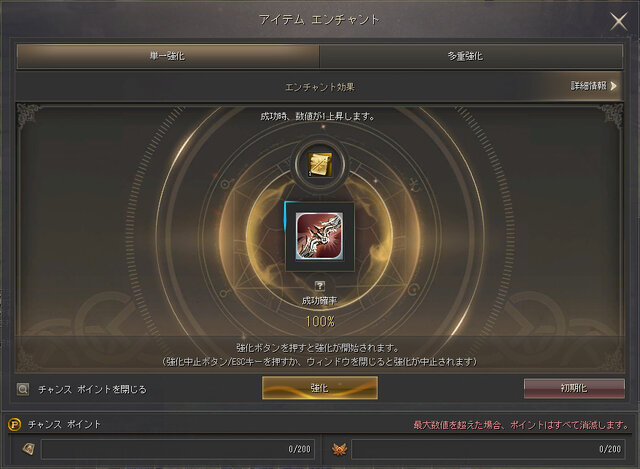Viewport: 640px width, 469px height.
Task: Close the アイテム エンチャント window
Action: [619, 21]
